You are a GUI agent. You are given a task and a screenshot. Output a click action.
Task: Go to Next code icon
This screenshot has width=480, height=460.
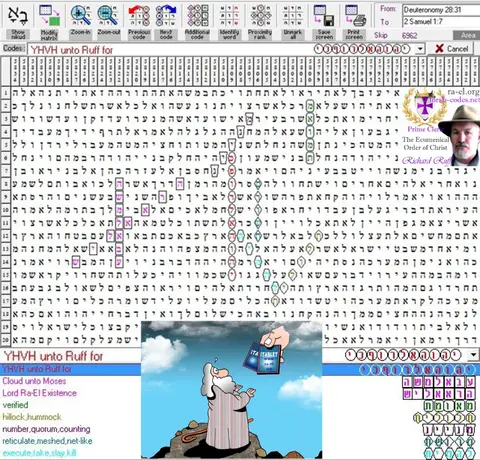coord(166,16)
